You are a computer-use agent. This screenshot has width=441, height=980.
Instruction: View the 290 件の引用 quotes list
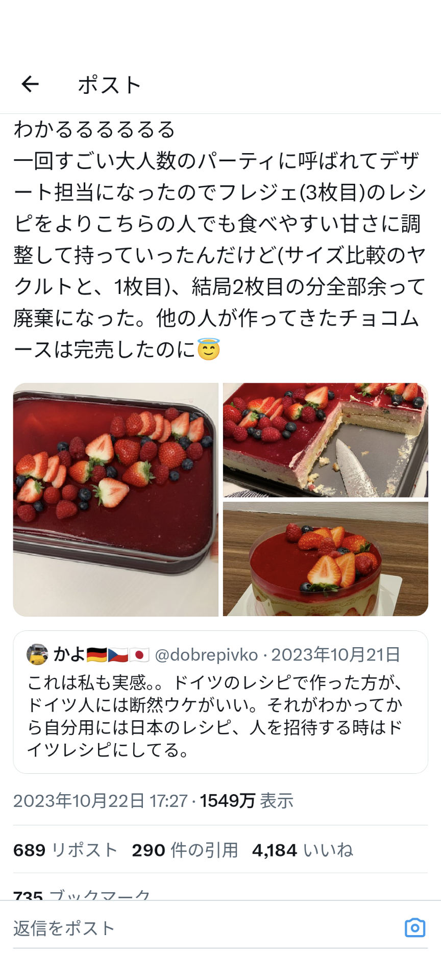coord(185,850)
